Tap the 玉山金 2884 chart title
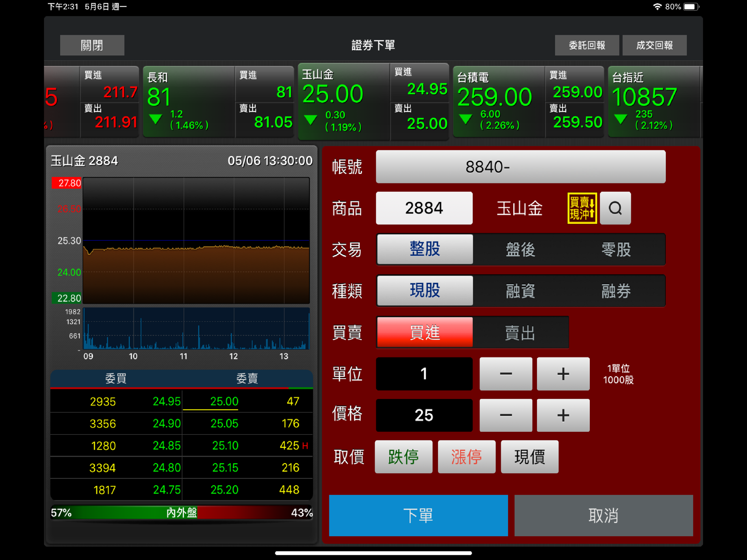This screenshot has height=560, width=747. (x=84, y=161)
